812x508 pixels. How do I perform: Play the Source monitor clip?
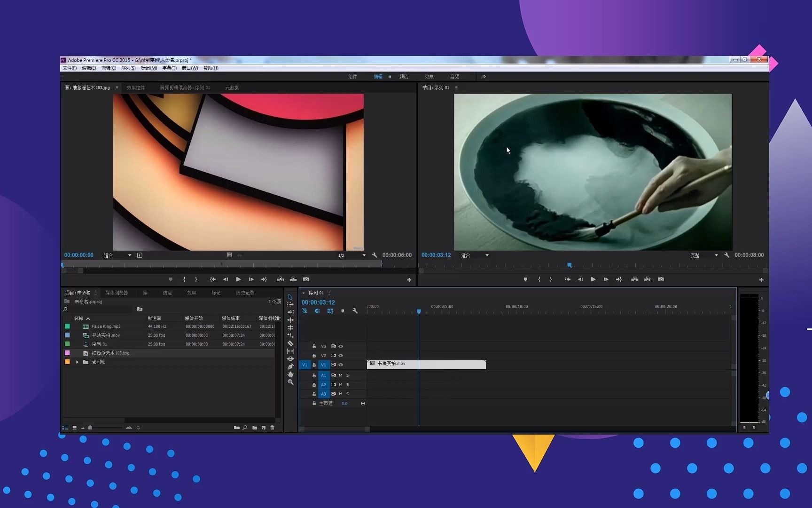tap(238, 279)
